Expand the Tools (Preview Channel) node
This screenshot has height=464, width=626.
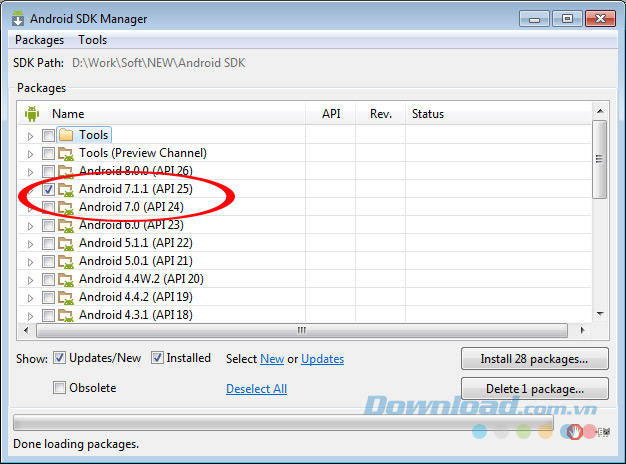pos(30,154)
